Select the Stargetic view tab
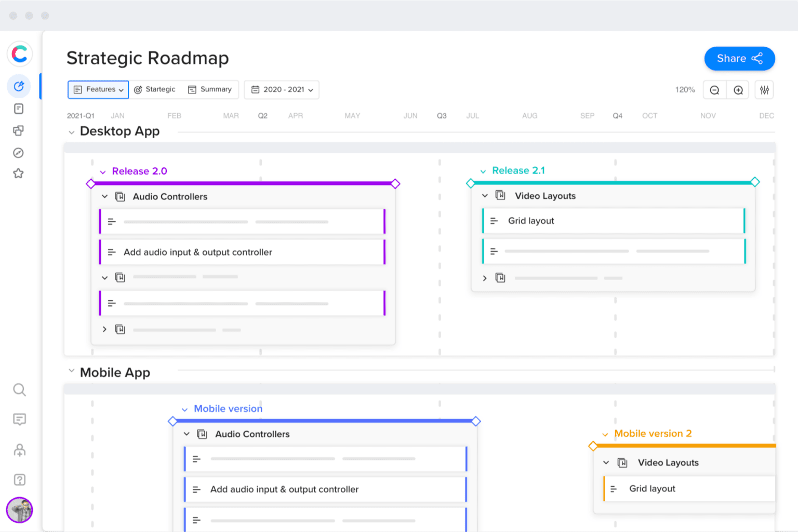The height and width of the screenshot is (532, 798). pos(155,89)
